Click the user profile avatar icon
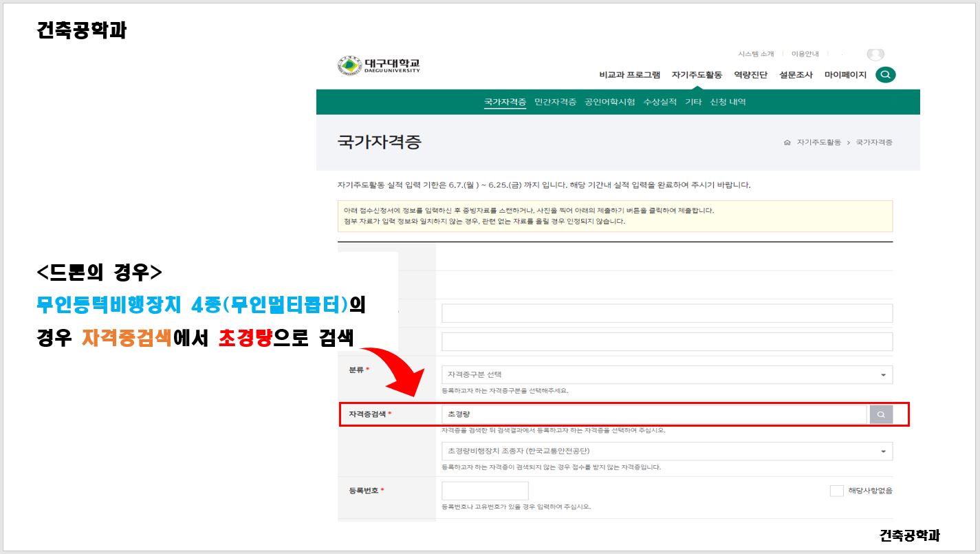Viewport: 980px width, 554px height. 875,54
